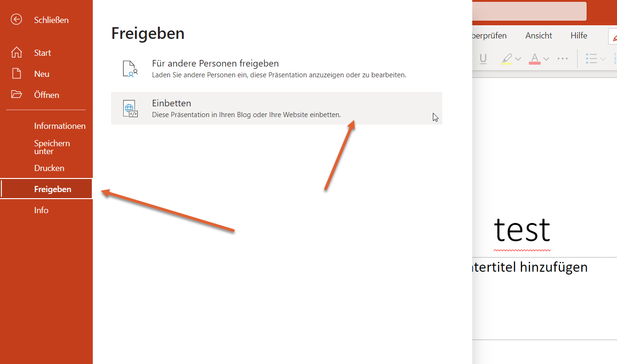Open more font options ellipsis
This screenshot has height=364, width=617.
[562, 59]
